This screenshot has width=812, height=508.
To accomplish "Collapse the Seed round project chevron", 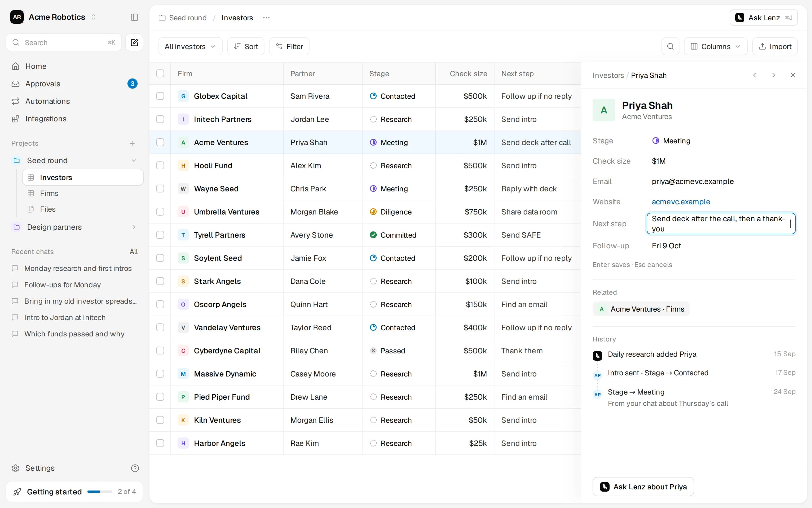I will [x=134, y=161].
